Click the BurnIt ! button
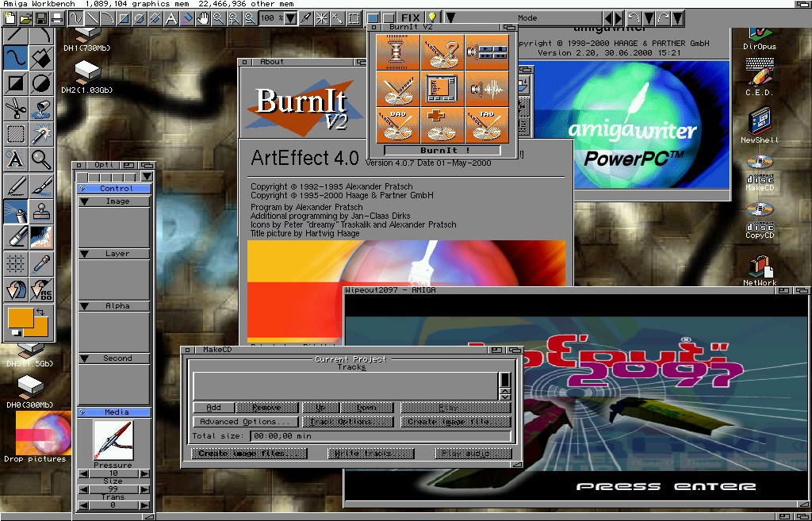 pos(442,150)
